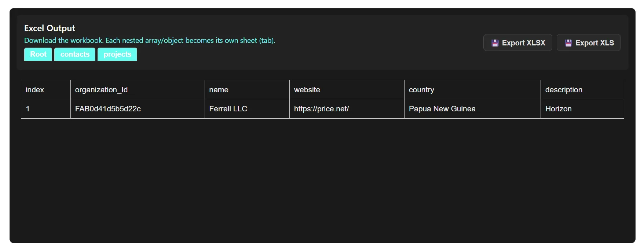This screenshot has width=644, height=252.
Task: Click the floppy disk icon on Export XLS
Action: tap(569, 42)
